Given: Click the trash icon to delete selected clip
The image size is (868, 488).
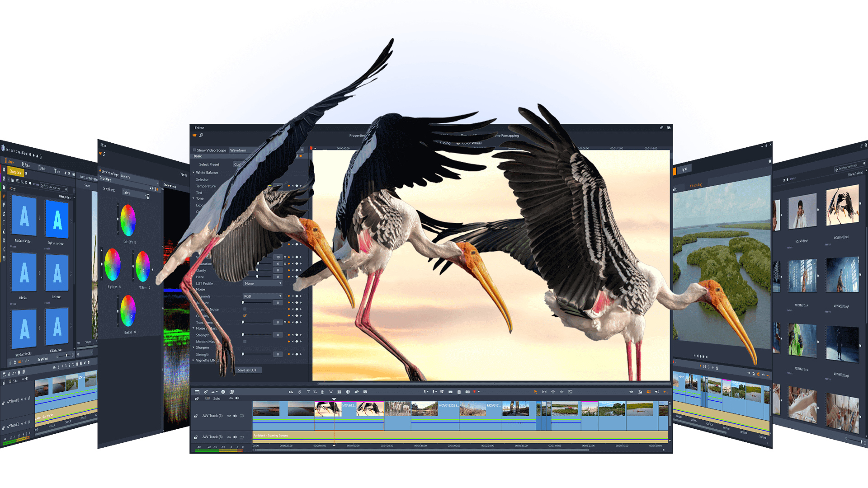Looking at the screenshot, I should pos(459,391).
